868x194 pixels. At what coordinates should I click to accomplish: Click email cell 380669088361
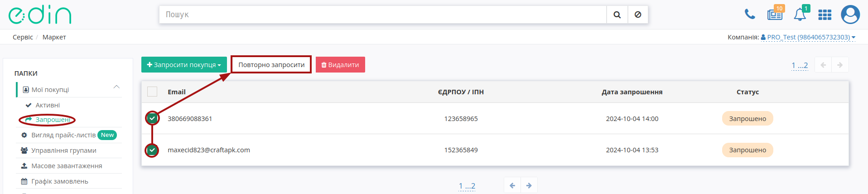click(x=190, y=119)
